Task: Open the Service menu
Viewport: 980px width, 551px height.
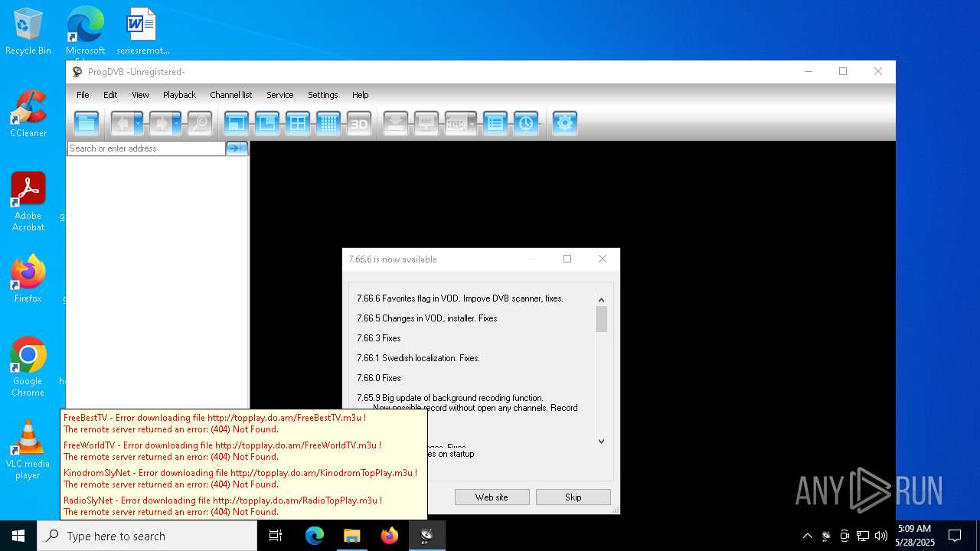Action: pos(279,95)
